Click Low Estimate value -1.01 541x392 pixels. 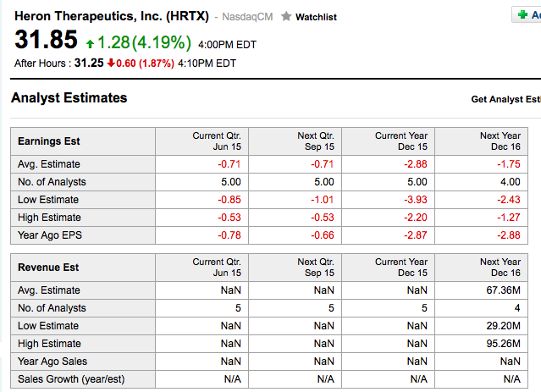[x=323, y=200]
